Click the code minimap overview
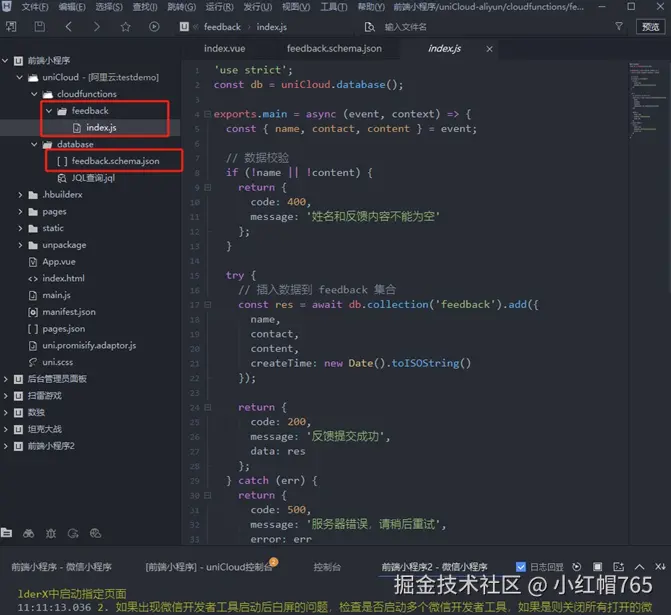Viewport: 671px width, 615px height. click(x=646, y=101)
